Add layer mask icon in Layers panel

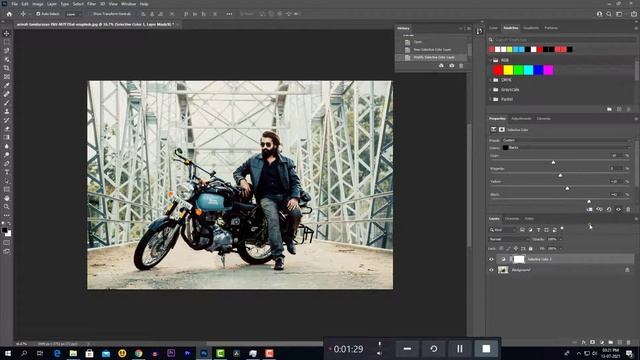(592, 342)
